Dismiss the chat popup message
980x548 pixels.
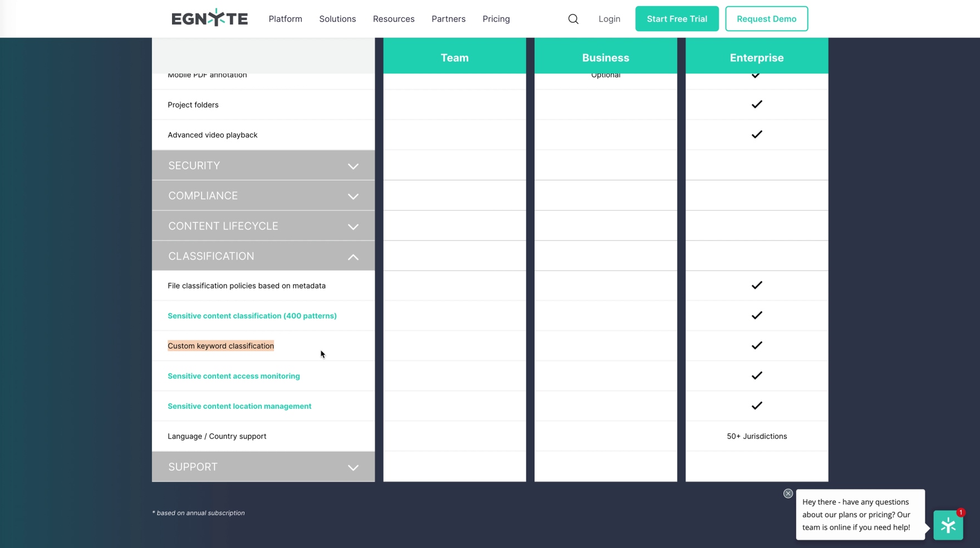(788, 493)
